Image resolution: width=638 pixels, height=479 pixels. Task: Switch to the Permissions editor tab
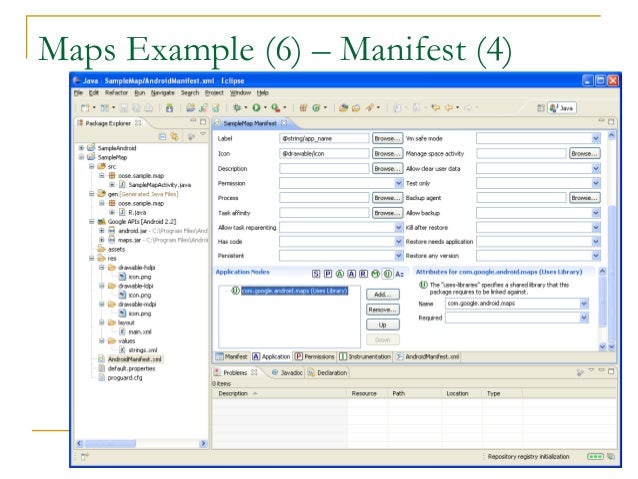[314, 357]
